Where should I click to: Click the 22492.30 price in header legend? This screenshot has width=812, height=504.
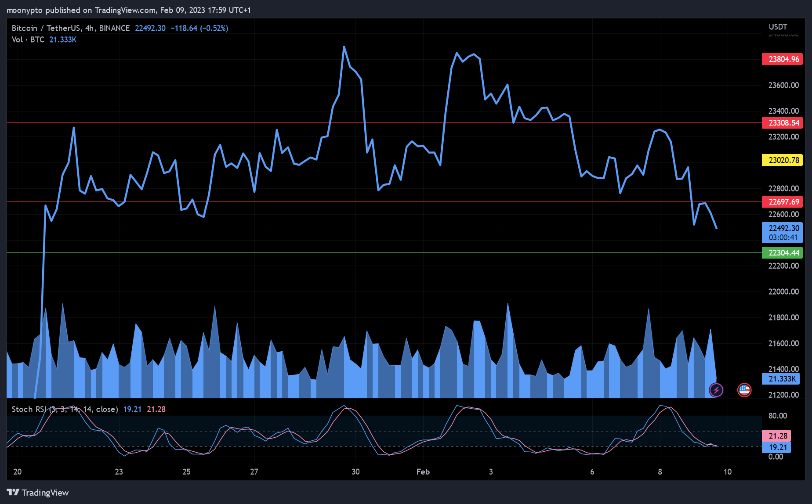(150, 28)
